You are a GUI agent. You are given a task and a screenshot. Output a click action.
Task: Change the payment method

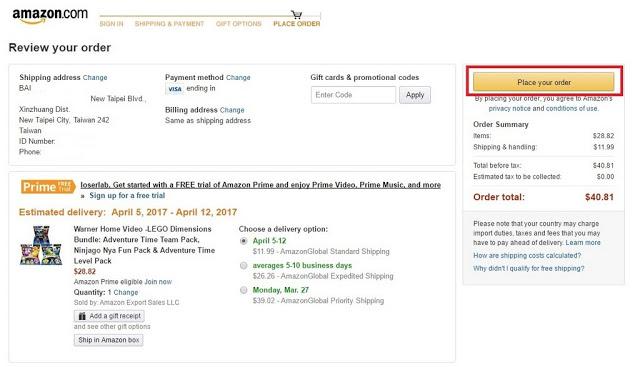click(x=238, y=78)
